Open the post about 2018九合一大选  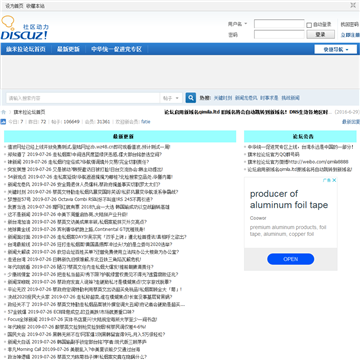click(x=89, y=207)
